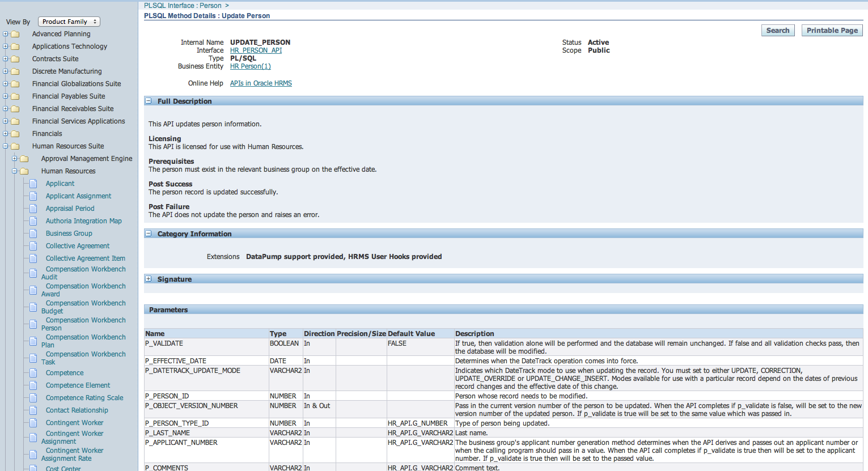The image size is (868, 471).
Task: Open the HR_PERSON_API interface link
Action: (x=256, y=50)
